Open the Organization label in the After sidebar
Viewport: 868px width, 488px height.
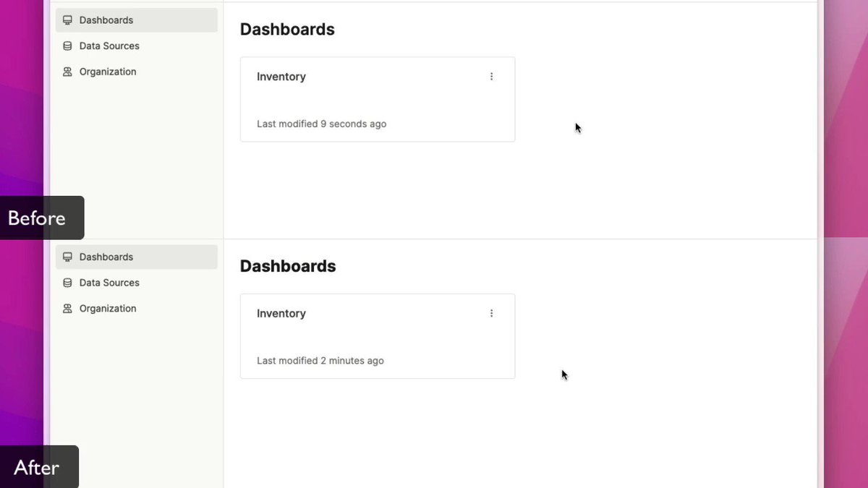pyautogui.click(x=108, y=309)
